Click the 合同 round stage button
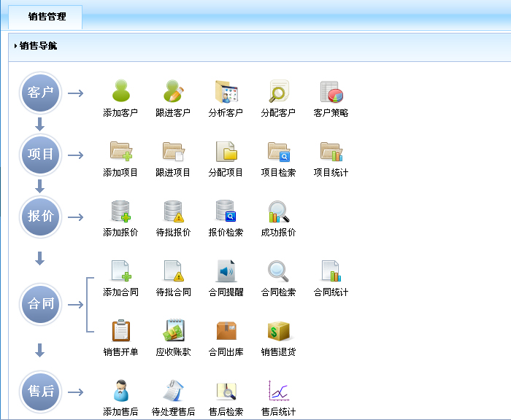This screenshot has width=511, height=420. click(x=41, y=304)
